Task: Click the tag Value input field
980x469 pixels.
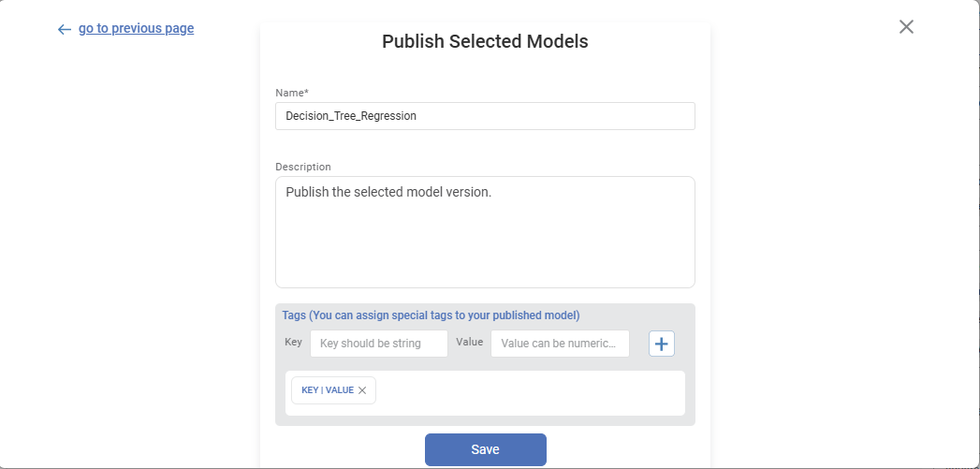Action: [560, 344]
